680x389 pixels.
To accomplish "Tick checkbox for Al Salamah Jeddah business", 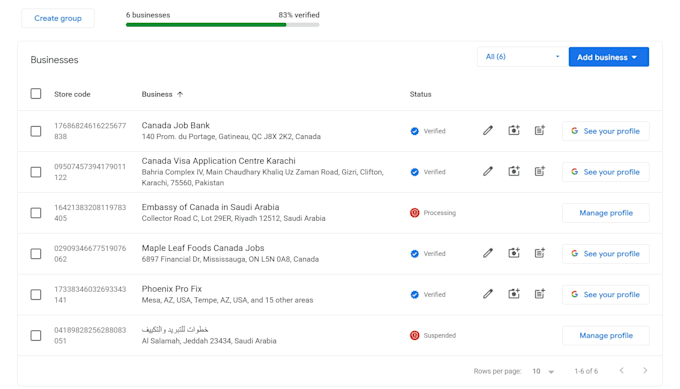I will click(x=36, y=335).
